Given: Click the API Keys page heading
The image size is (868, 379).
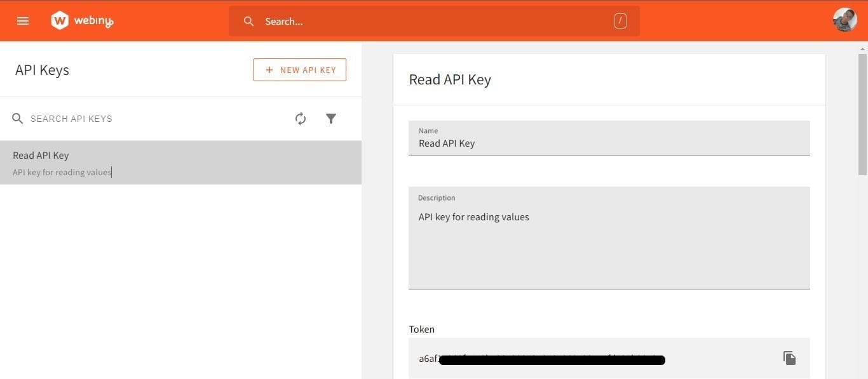Looking at the screenshot, I should coord(42,70).
